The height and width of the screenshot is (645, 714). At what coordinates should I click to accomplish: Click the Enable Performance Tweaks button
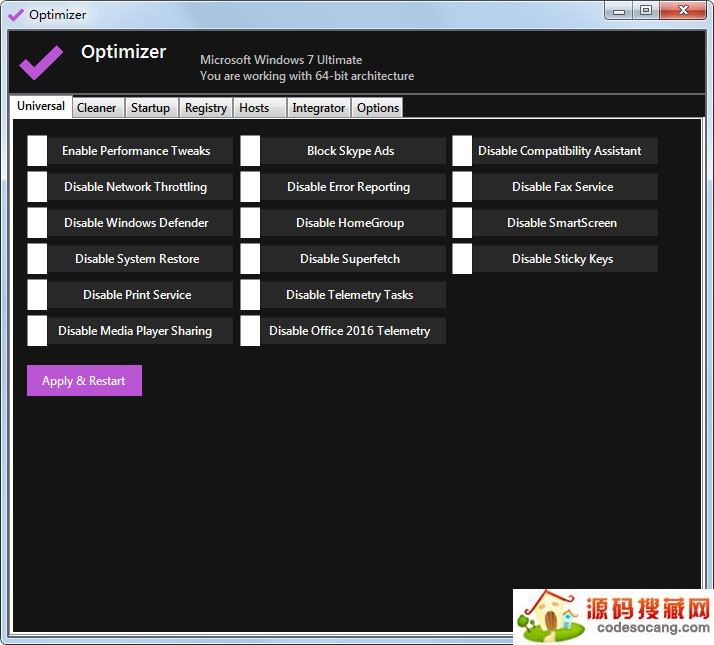tap(140, 151)
